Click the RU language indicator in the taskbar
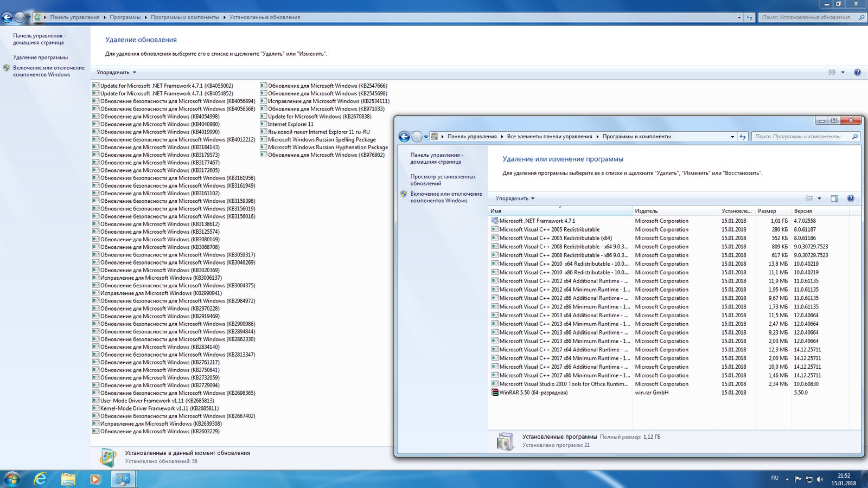Screen dimensions: 868x488 775,478
